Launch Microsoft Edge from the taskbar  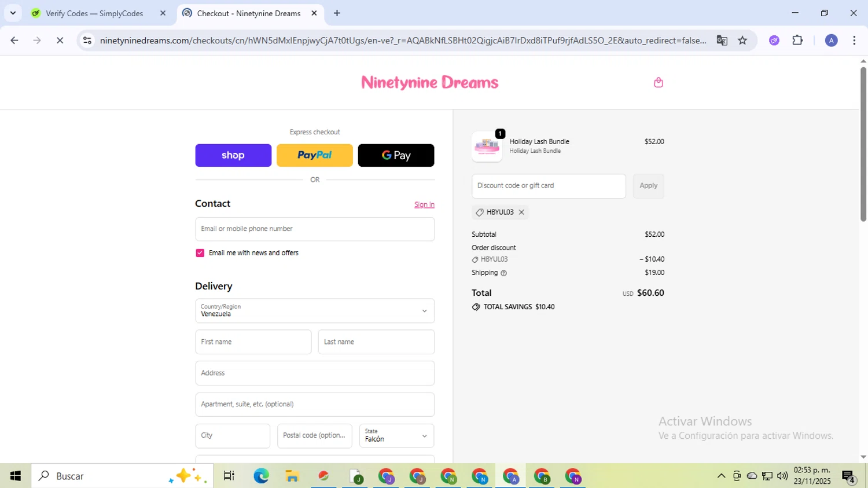click(x=261, y=476)
